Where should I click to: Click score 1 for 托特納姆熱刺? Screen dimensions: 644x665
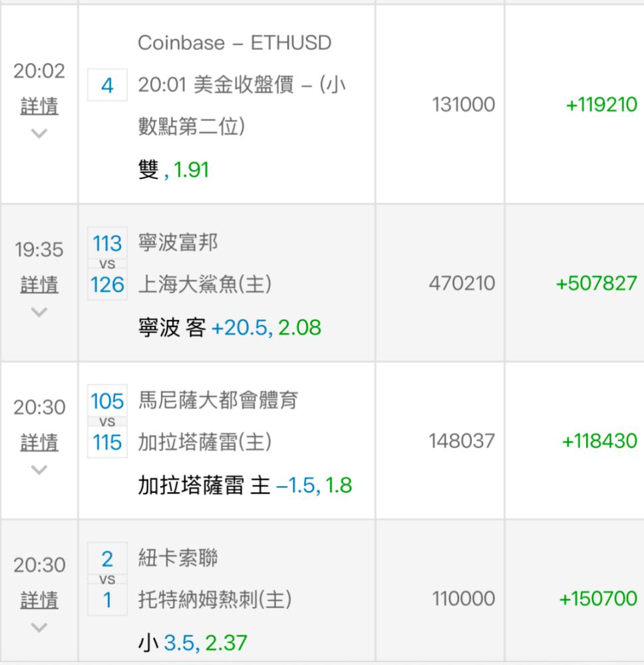pyautogui.click(x=107, y=600)
